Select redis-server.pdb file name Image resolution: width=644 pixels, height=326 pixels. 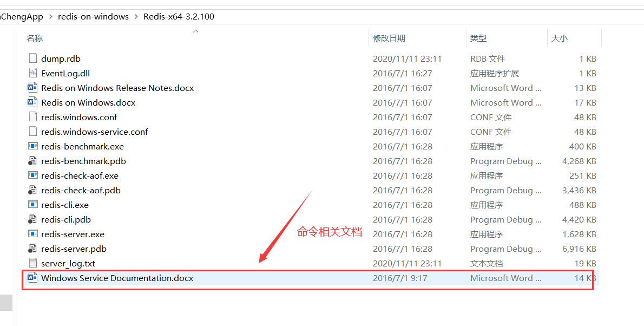coord(74,249)
